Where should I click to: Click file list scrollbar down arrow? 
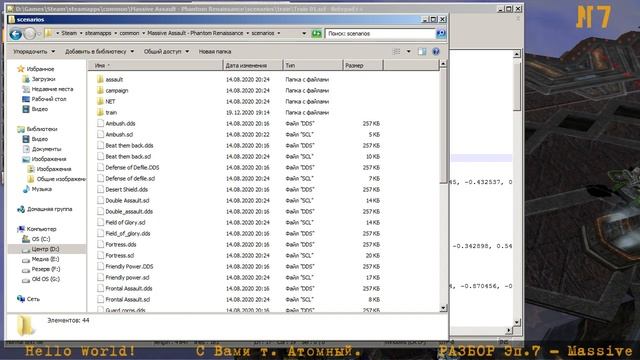pyautogui.click(x=443, y=308)
